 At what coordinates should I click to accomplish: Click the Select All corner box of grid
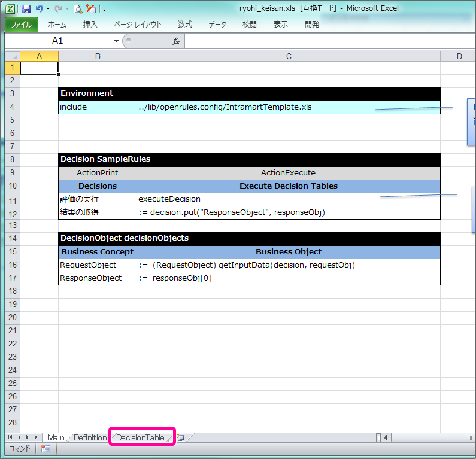[12, 56]
